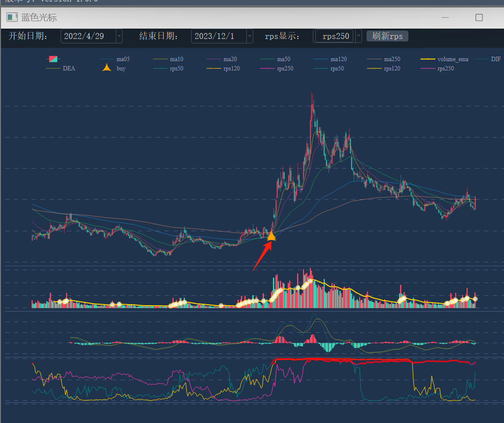Click the DEA legend line icon
504x423 pixels.
pos(53,69)
